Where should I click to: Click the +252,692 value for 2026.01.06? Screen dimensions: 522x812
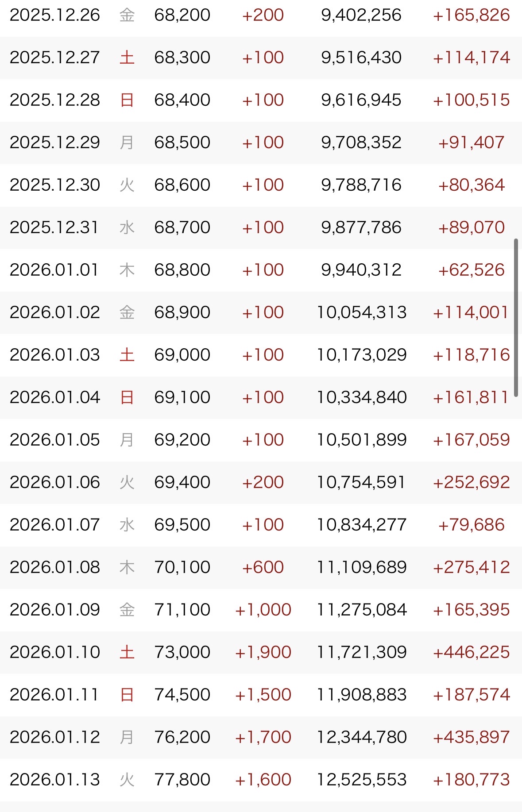pyautogui.click(x=471, y=482)
